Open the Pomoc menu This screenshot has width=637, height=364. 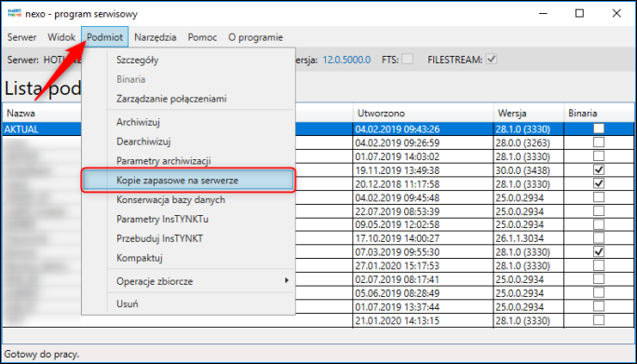202,37
